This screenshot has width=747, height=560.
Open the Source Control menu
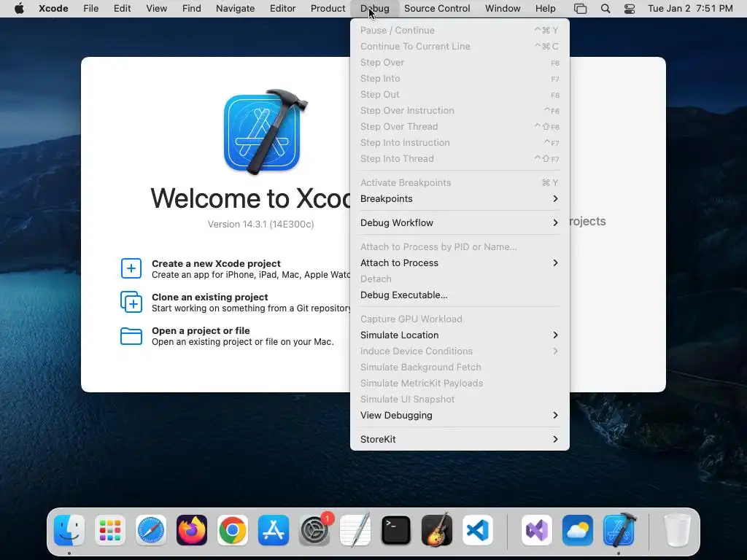[x=437, y=8]
